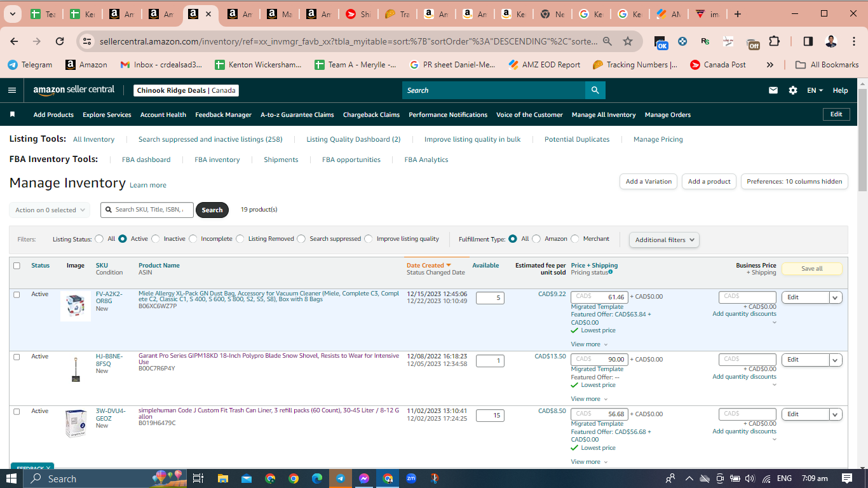The height and width of the screenshot is (488, 868).
Task: Go to the FBA dashboard tab
Action: tap(146, 159)
